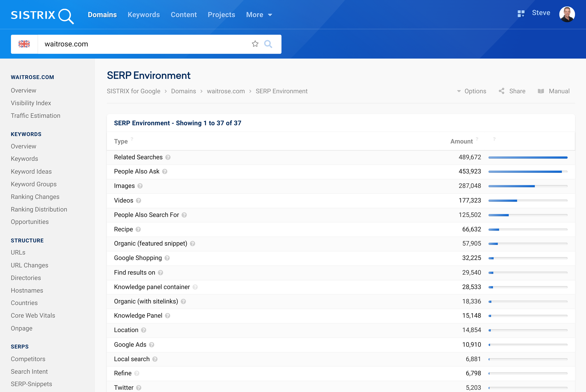Click the UK flag icon in search bar
This screenshot has height=392, width=586.
[24, 44]
